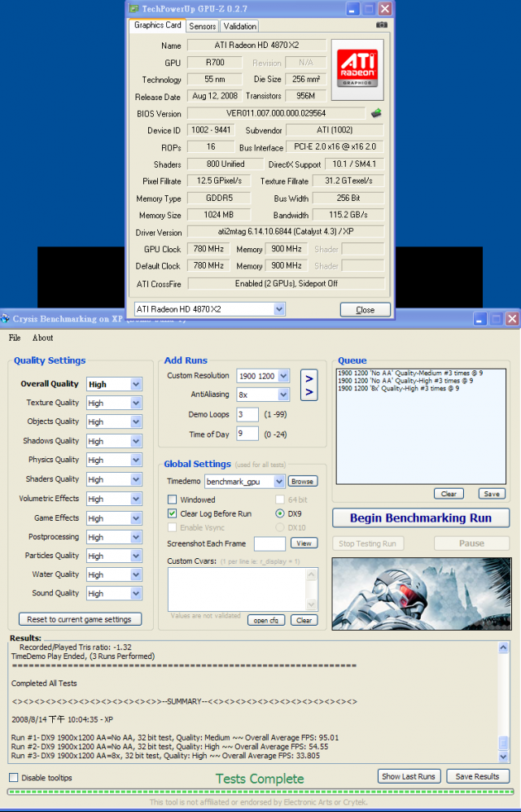The width and height of the screenshot is (521, 812).
Task: Click inside the Custom Cvars text box
Action: pos(238,589)
